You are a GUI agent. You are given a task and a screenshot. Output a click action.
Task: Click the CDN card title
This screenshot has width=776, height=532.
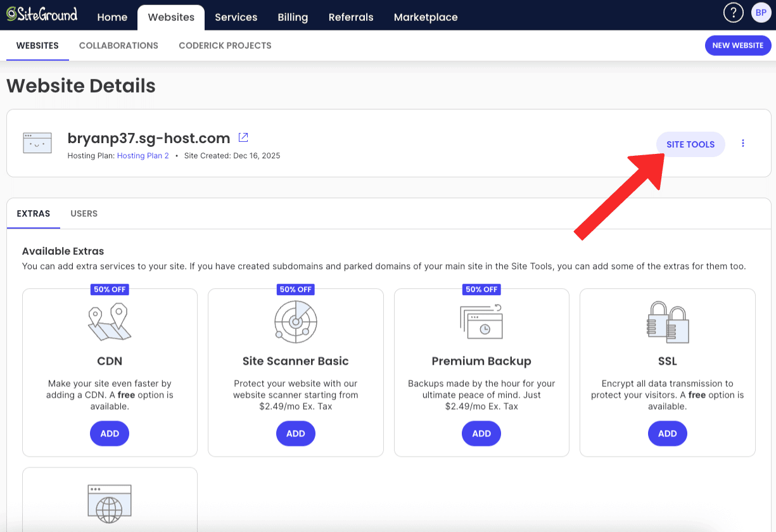click(x=110, y=361)
